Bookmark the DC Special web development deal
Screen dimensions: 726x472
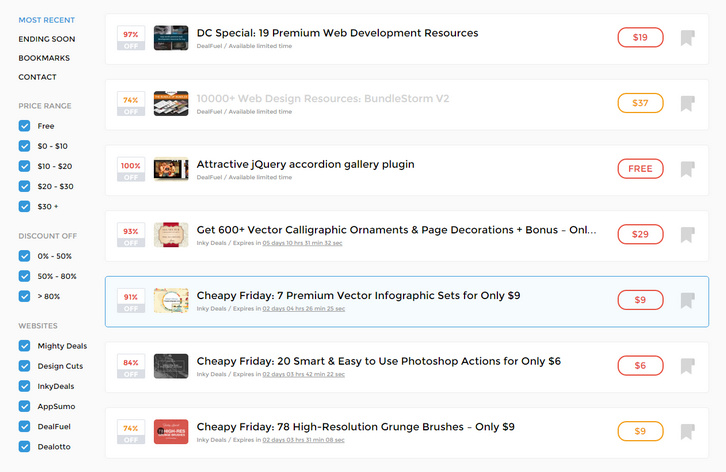pos(687,38)
